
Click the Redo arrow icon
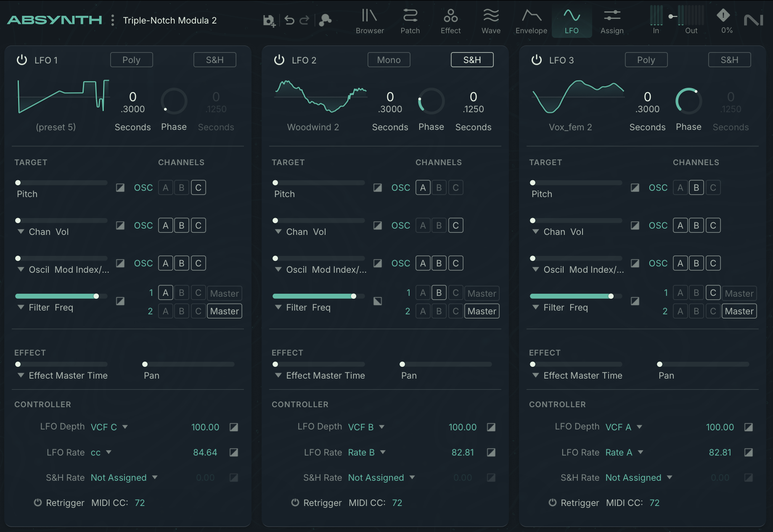coord(305,20)
